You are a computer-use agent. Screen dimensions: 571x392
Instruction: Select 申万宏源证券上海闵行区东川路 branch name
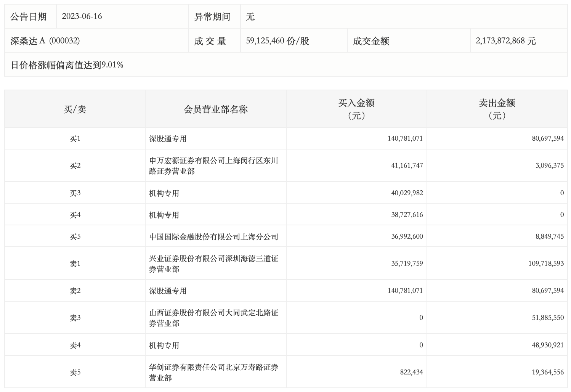[213, 166]
